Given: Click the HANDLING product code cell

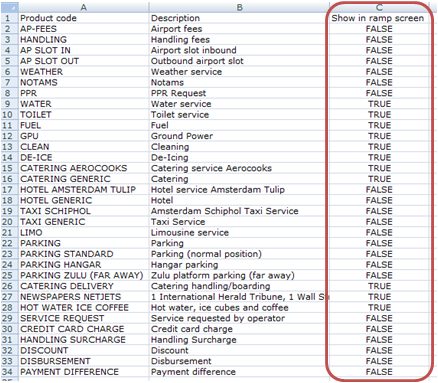Looking at the screenshot, I should tap(84, 39).
